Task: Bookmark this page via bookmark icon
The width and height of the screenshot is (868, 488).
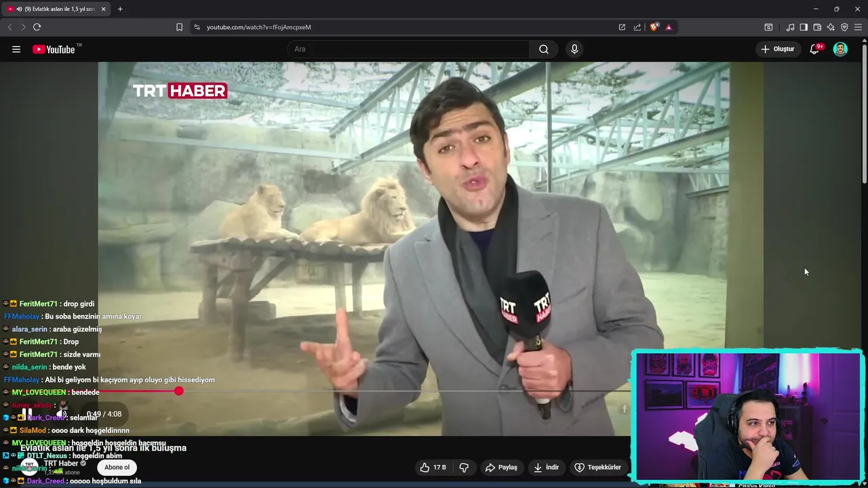Action: pyautogui.click(x=179, y=27)
